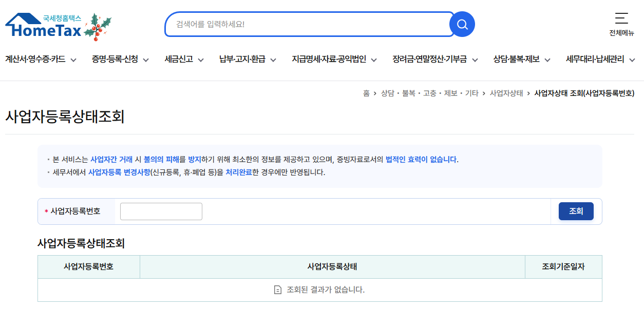Expand the 증명·등록·신청 menu chevron

point(146,60)
